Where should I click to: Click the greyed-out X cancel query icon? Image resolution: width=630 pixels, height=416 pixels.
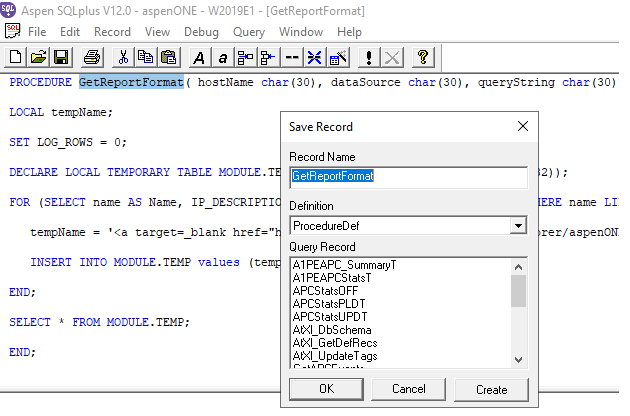392,57
